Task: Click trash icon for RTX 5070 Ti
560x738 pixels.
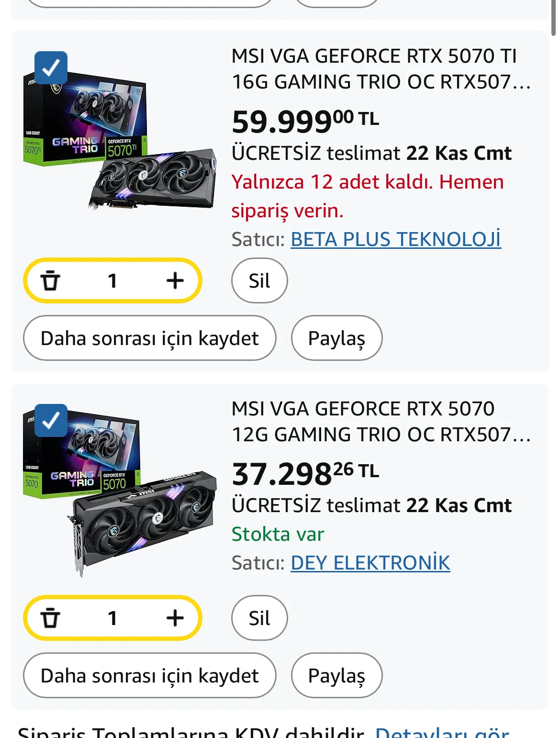Action: click(50, 281)
